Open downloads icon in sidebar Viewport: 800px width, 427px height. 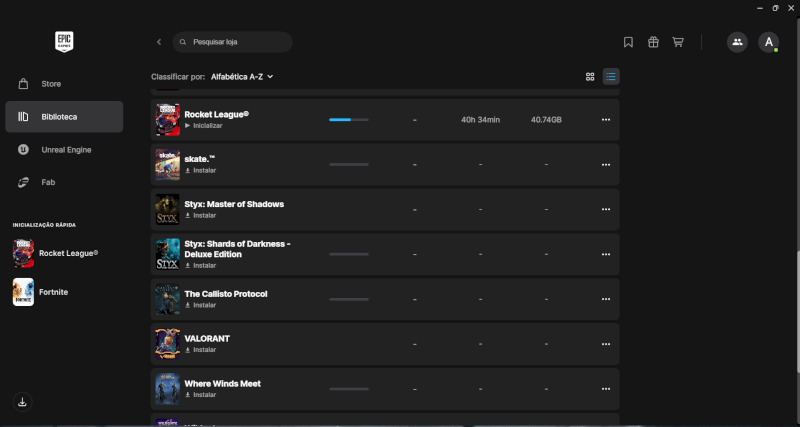(x=23, y=402)
